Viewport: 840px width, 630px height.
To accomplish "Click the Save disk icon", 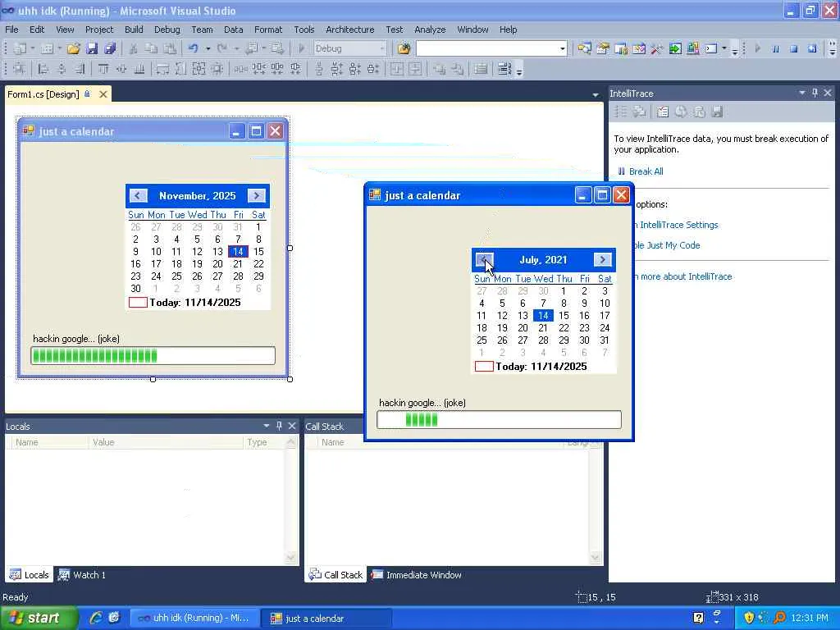I will (92, 48).
